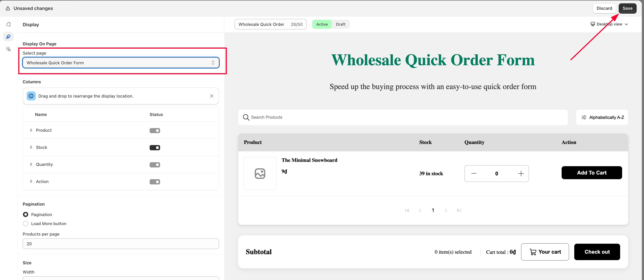Viewport: 644px width, 280px height.
Task: Select the Load More button radio option
Action: point(25,223)
